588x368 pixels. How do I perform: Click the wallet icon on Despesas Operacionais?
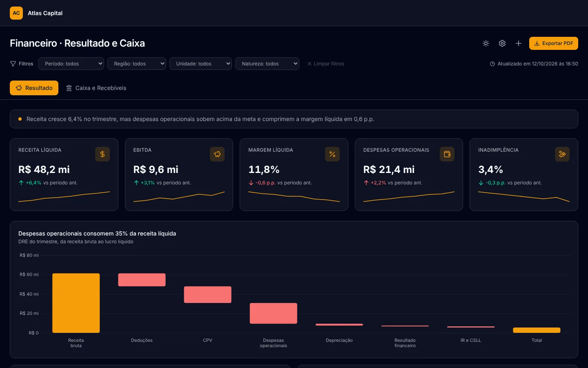click(x=447, y=154)
